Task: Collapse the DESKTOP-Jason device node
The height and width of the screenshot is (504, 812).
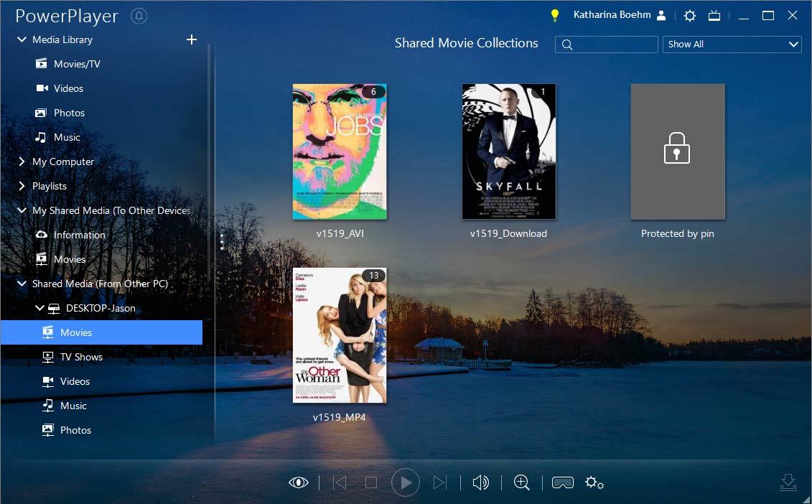Action: (39, 308)
